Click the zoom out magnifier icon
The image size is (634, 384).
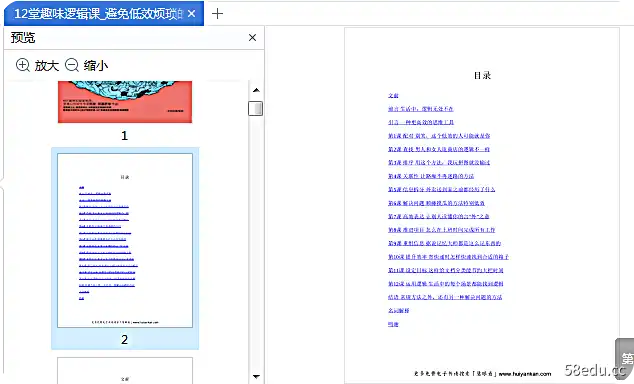pyautogui.click(x=72, y=65)
